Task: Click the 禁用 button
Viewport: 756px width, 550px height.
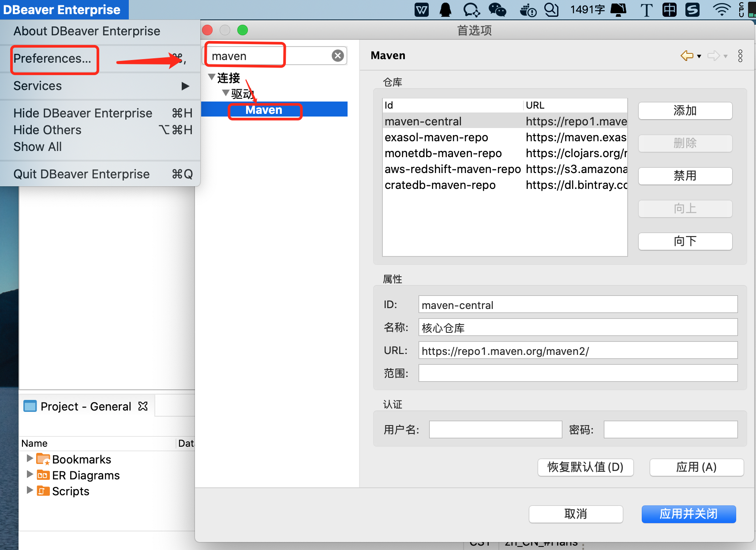Action: click(x=685, y=176)
